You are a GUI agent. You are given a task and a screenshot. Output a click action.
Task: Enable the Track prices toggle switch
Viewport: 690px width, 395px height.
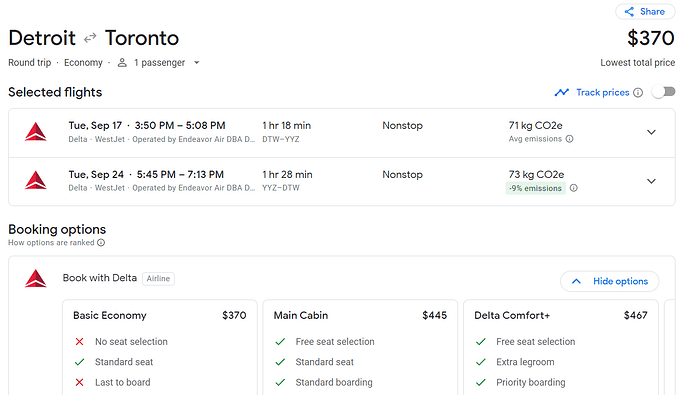(x=664, y=91)
